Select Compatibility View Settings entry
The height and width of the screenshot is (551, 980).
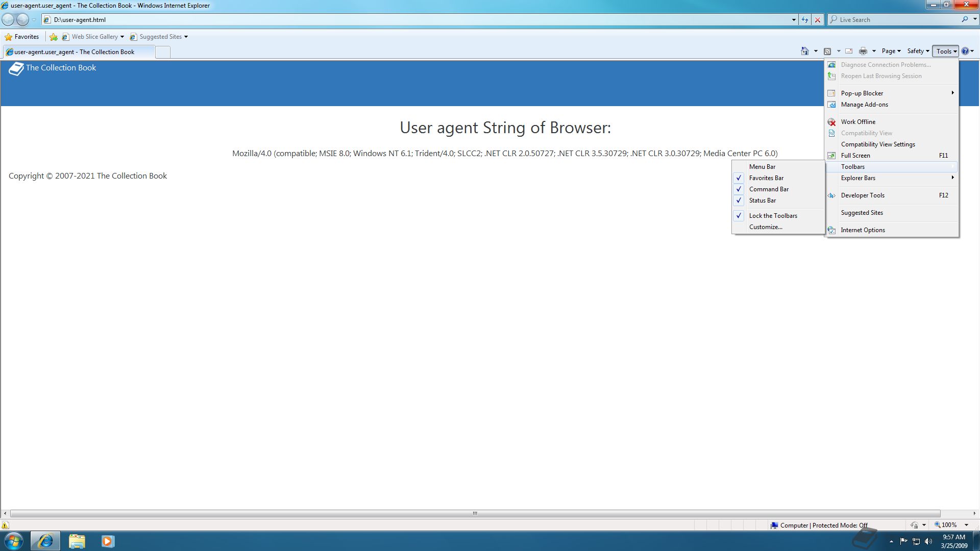pos(892,144)
